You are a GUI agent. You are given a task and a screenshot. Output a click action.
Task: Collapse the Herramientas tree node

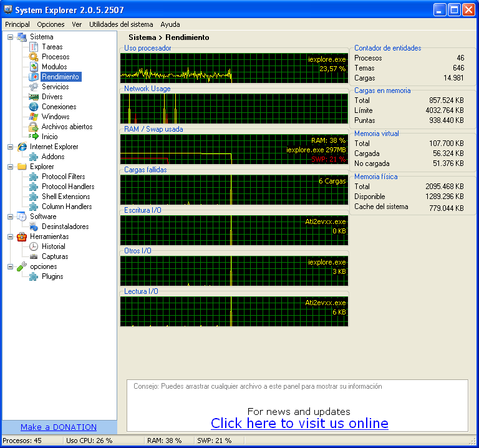[x=10, y=237]
